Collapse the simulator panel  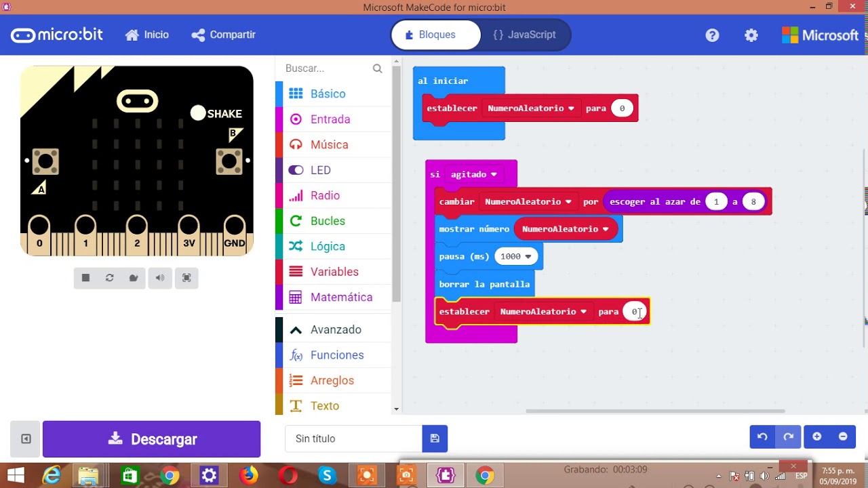26,439
